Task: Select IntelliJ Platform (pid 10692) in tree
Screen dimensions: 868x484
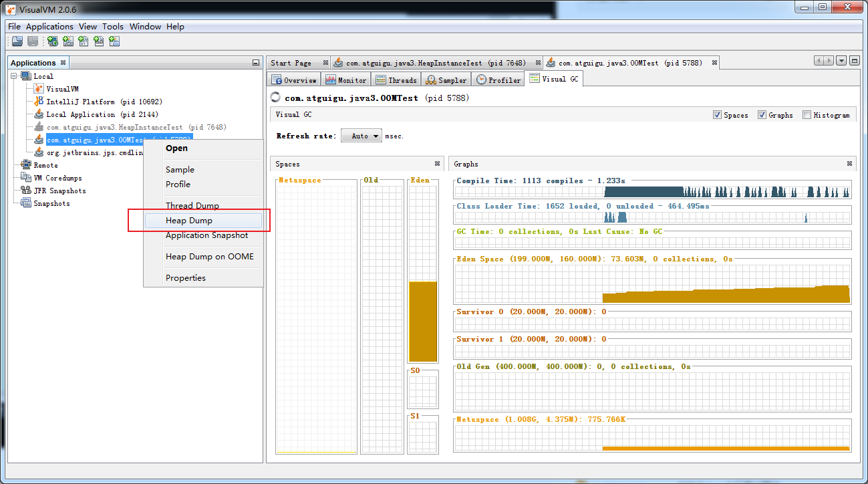Action: tap(104, 102)
